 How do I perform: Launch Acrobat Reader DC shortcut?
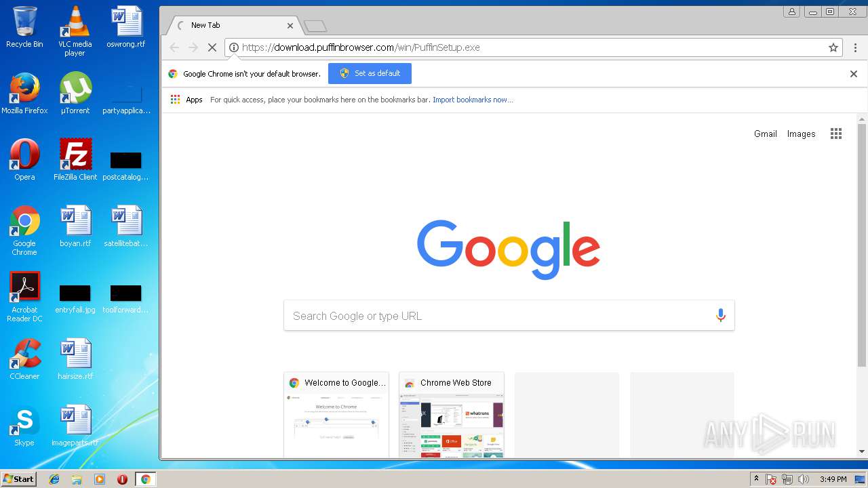(x=24, y=297)
